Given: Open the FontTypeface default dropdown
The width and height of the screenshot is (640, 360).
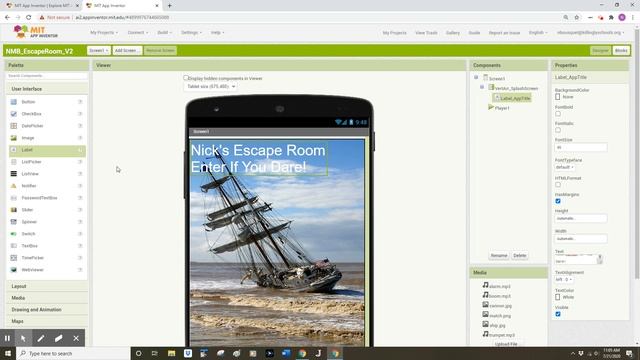Looking at the screenshot, I should (564, 167).
